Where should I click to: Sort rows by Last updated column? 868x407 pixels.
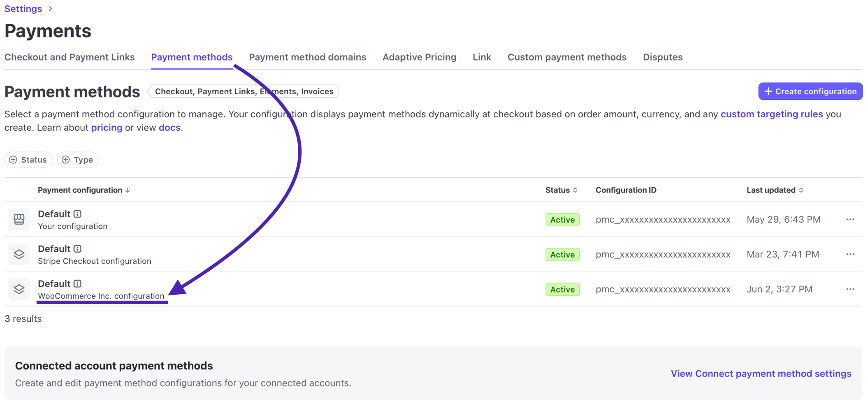(774, 190)
